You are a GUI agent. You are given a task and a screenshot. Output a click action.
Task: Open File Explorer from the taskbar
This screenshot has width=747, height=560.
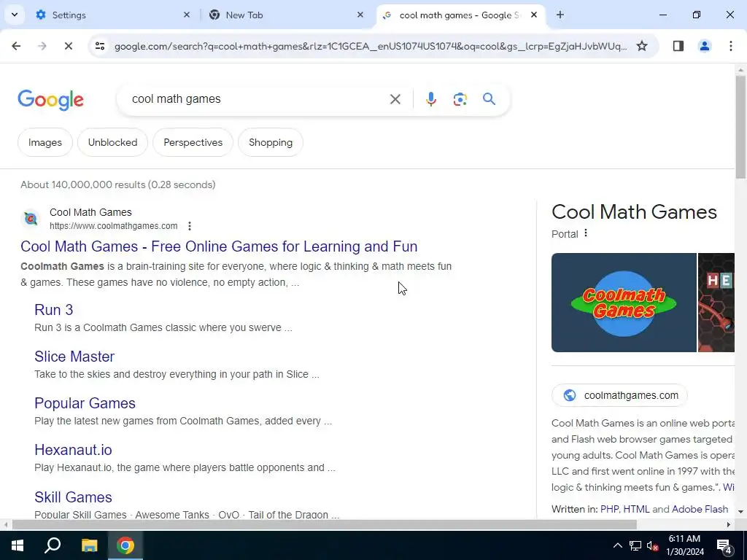point(89,545)
